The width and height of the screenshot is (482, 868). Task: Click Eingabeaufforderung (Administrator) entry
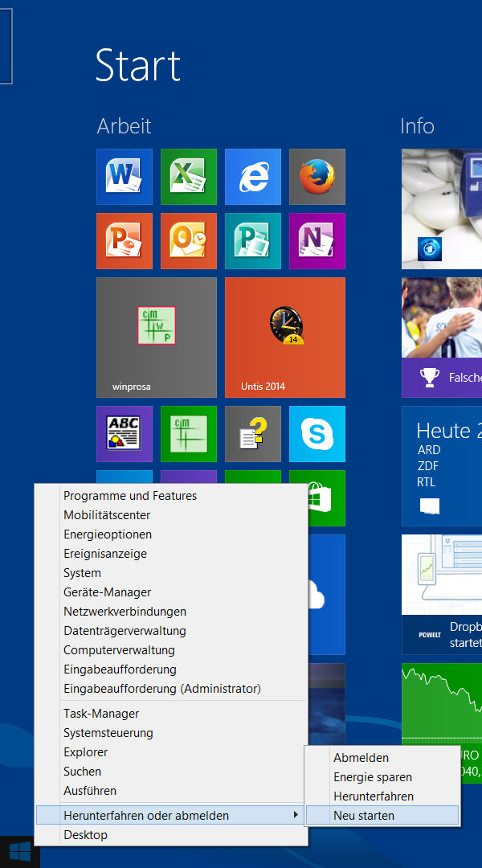pos(162,689)
